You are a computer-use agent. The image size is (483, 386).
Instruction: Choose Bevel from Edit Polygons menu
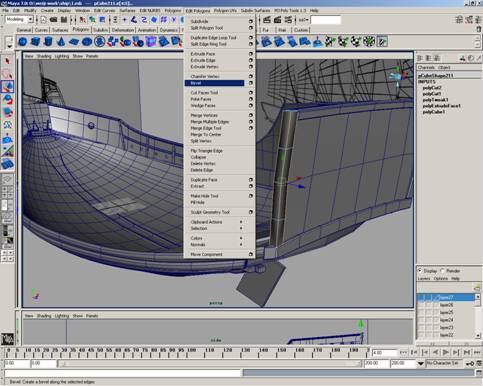214,83
